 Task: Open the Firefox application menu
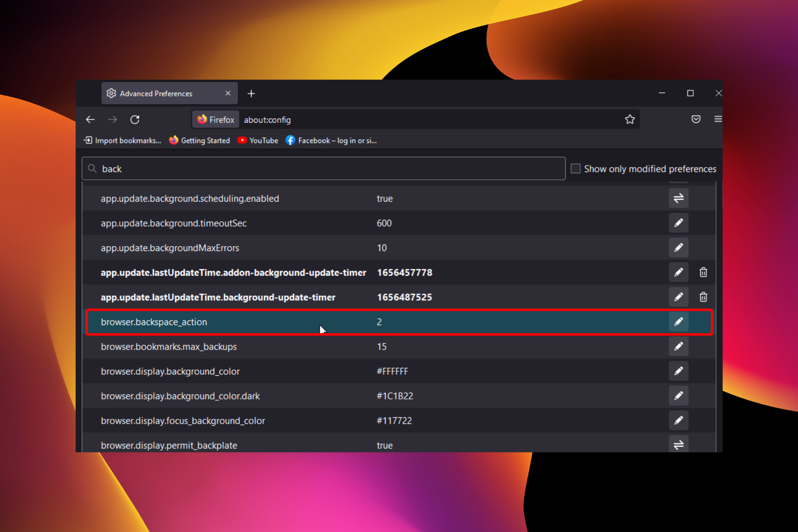pos(718,119)
